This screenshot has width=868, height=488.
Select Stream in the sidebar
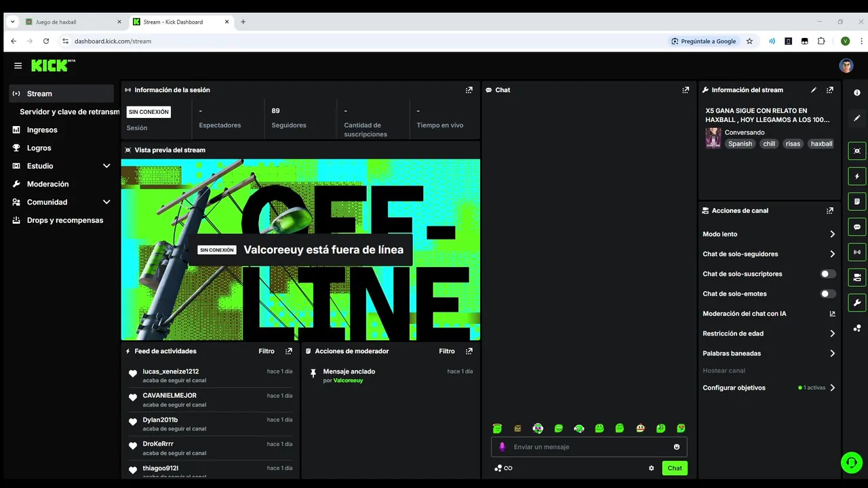[62, 94]
